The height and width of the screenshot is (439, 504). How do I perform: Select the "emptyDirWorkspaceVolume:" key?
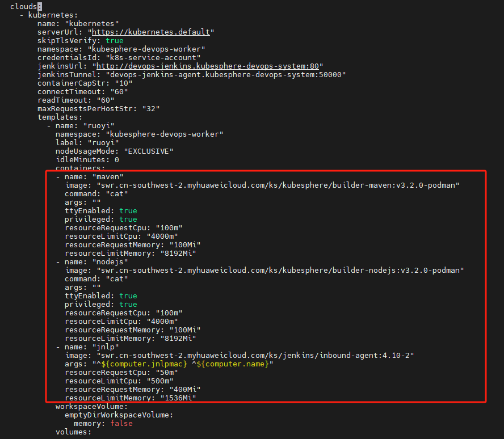(119, 415)
